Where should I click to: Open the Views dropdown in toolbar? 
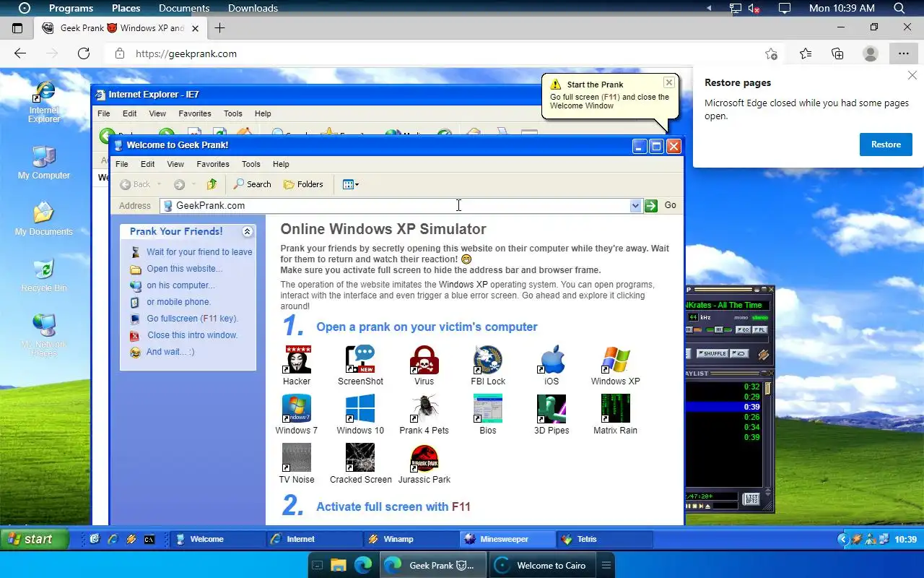click(x=351, y=184)
